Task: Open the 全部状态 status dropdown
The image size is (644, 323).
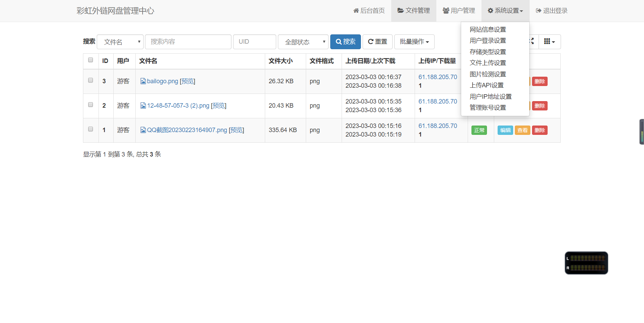Action: point(303,42)
